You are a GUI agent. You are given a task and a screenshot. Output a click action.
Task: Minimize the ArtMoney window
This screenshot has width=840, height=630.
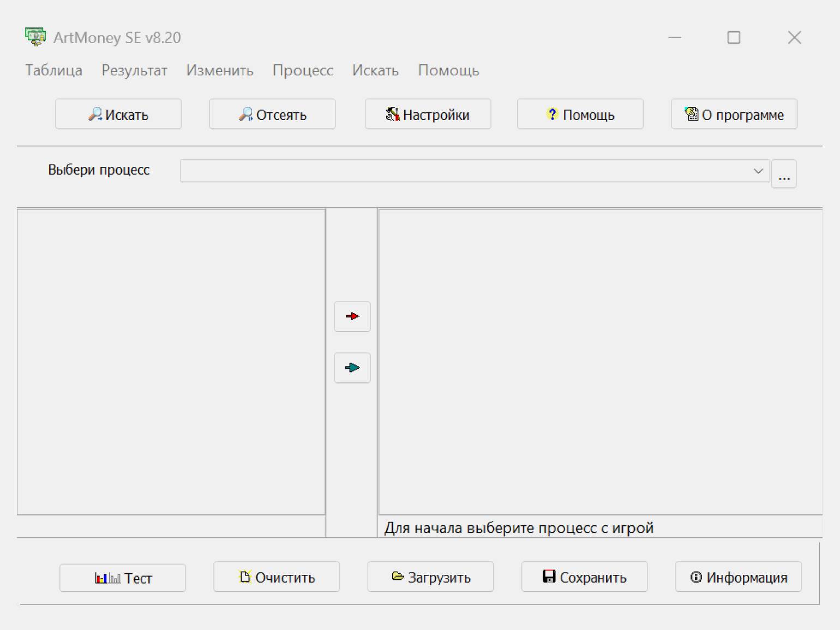pos(675,37)
